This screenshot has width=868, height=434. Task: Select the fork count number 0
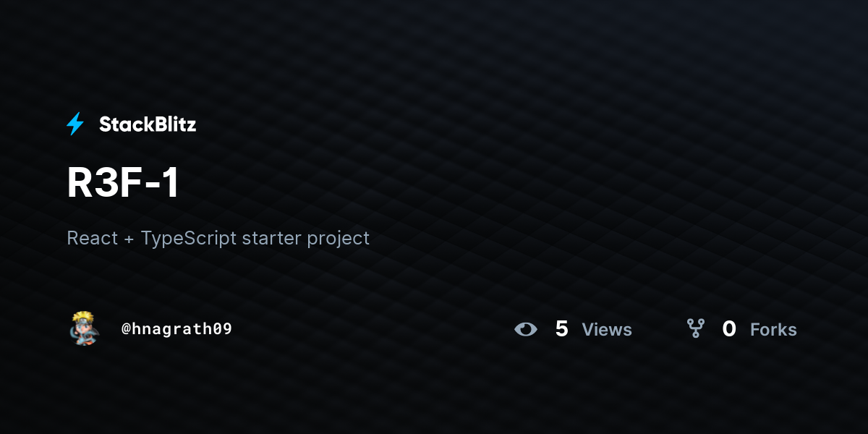pyautogui.click(x=729, y=329)
